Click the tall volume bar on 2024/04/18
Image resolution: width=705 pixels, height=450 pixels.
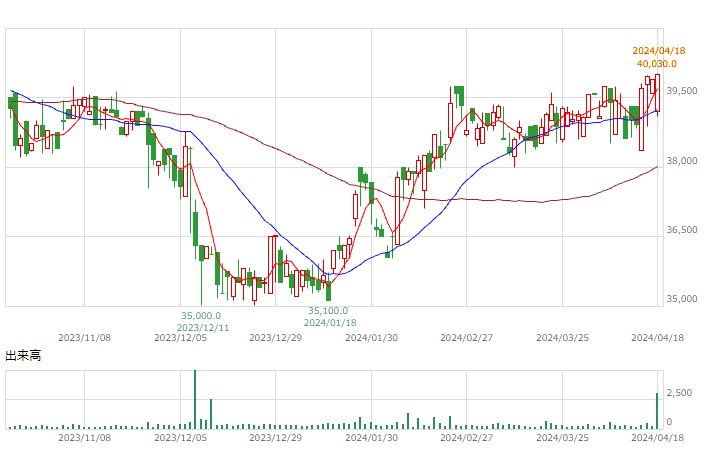(657, 411)
